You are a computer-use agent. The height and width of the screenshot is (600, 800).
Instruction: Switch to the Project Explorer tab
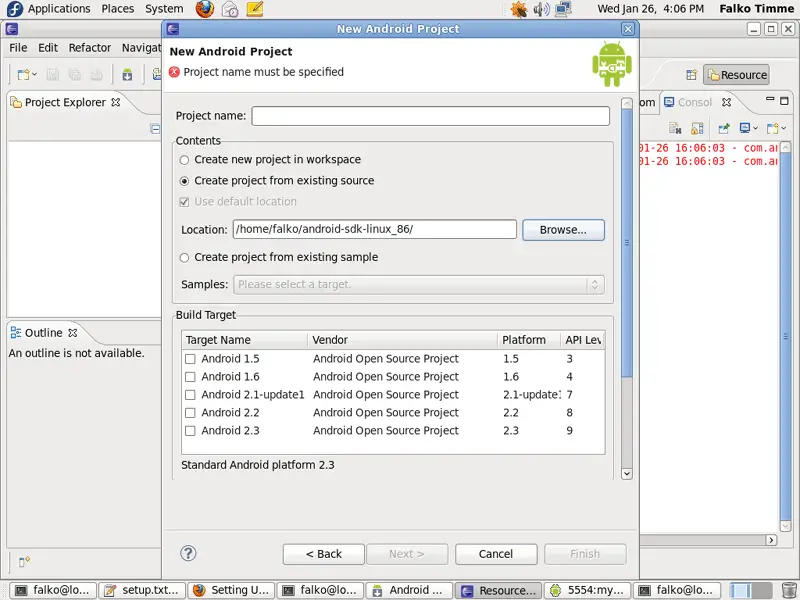point(64,102)
